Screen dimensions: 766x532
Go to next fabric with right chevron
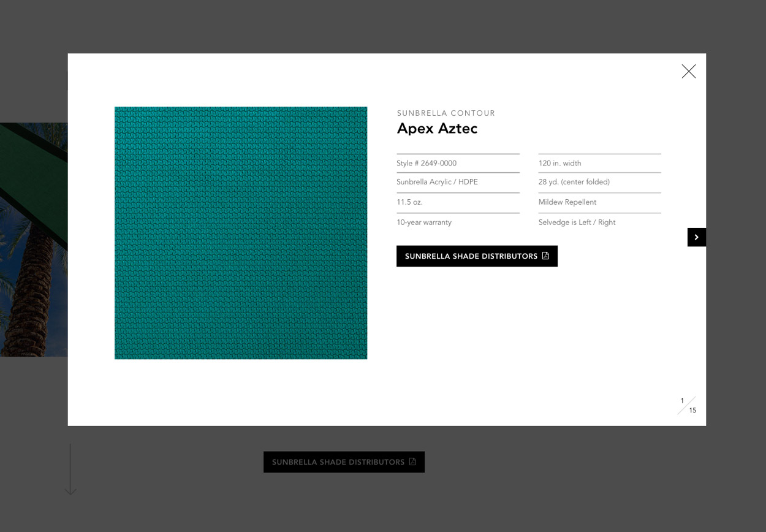point(697,237)
